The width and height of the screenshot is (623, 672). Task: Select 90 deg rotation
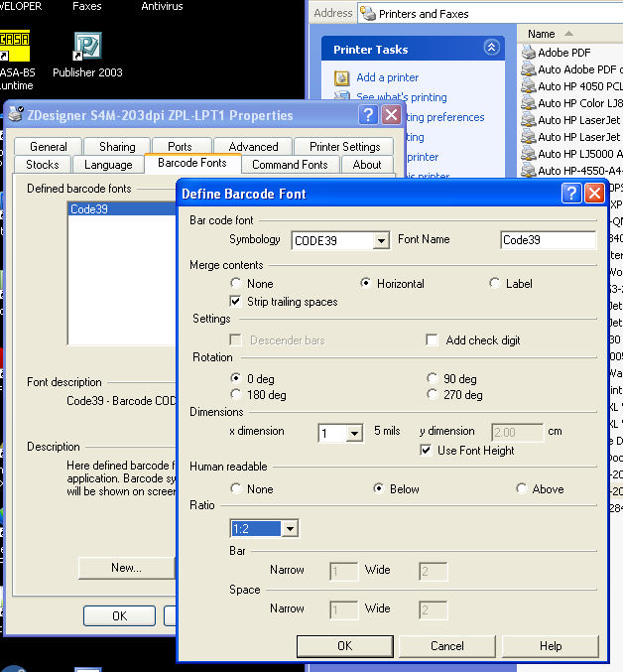click(x=432, y=378)
